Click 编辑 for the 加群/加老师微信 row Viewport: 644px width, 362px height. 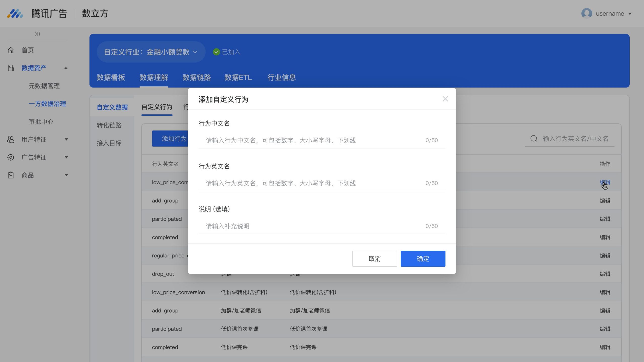click(605, 311)
